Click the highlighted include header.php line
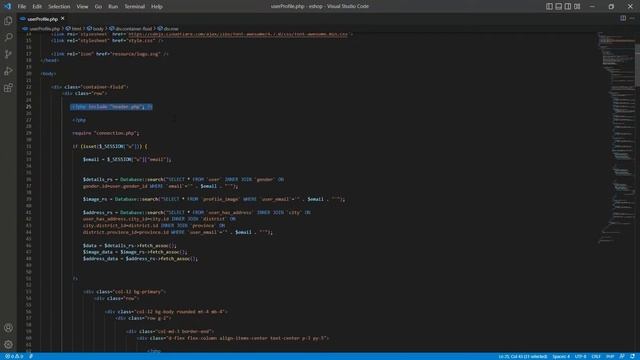This screenshot has width=640, height=360. pos(111,107)
